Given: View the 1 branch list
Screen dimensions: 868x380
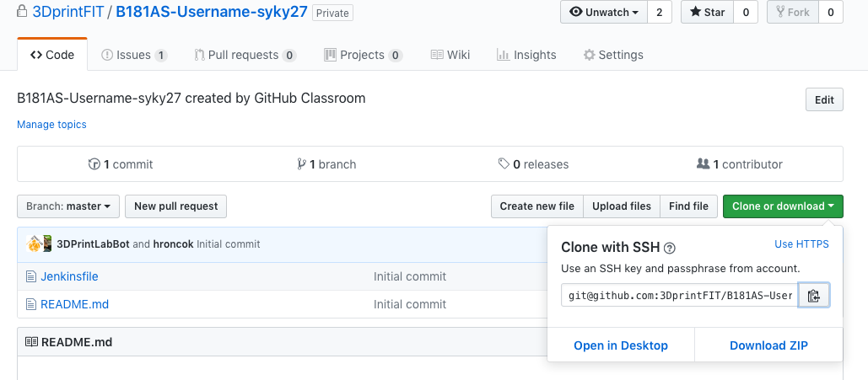Looking at the screenshot, I should coord(326,164).
